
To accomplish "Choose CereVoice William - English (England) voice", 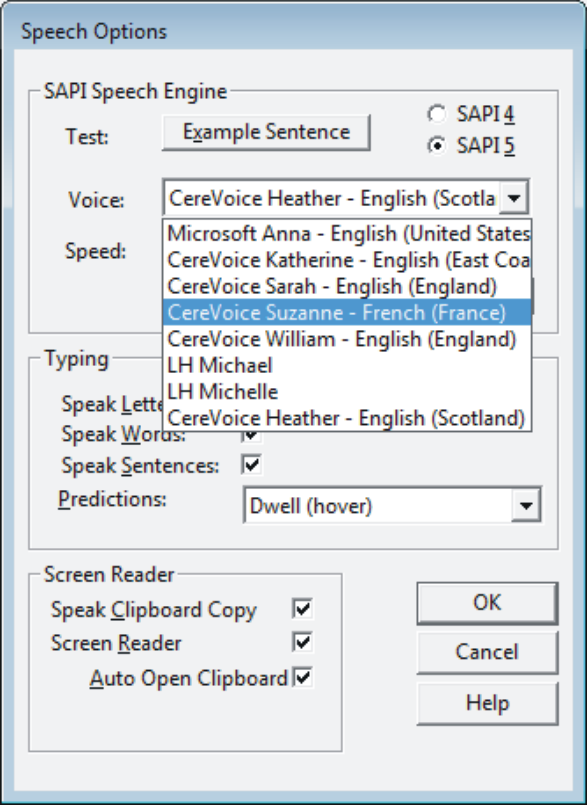I will pyautogui.click(x=347, y=339).
